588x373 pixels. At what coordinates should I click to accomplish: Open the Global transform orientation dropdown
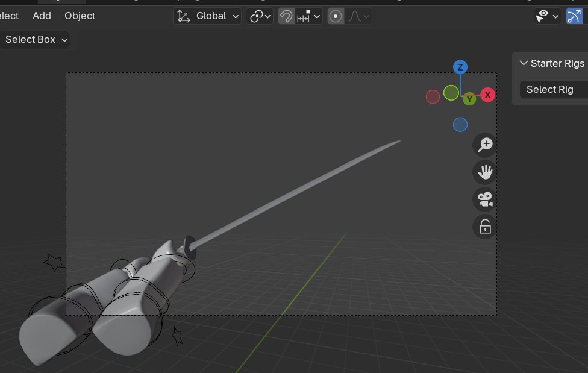point(207,16)
